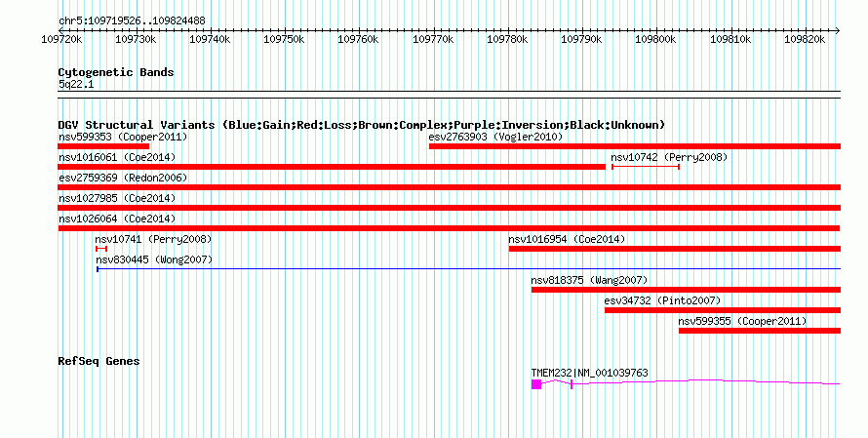Click the nsv818375 red loss bar

click(x=686, y=290)
